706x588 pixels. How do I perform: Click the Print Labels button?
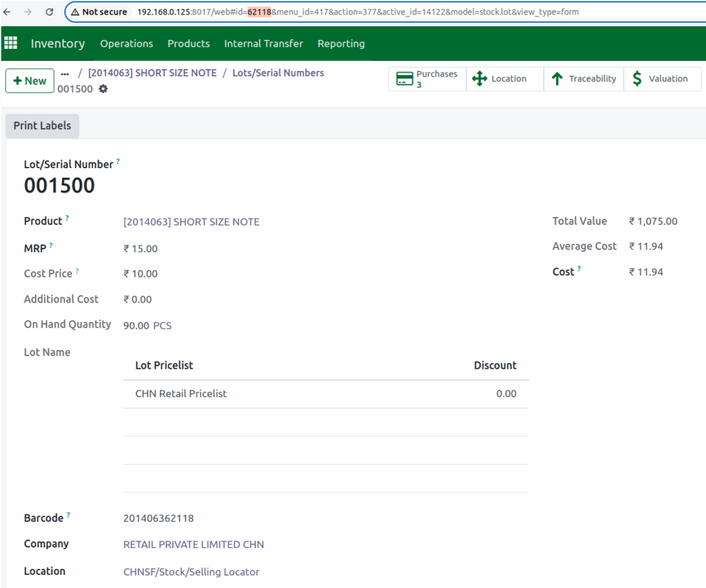coord(41,125)
